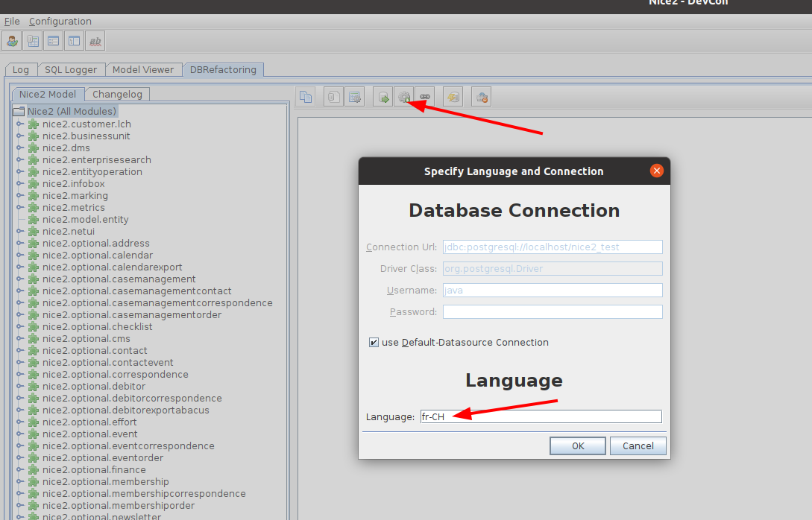Viewport: 812px width, 520px height.
Task: Click the tree panel layout toolbar icon
Action: click(74, 41)
